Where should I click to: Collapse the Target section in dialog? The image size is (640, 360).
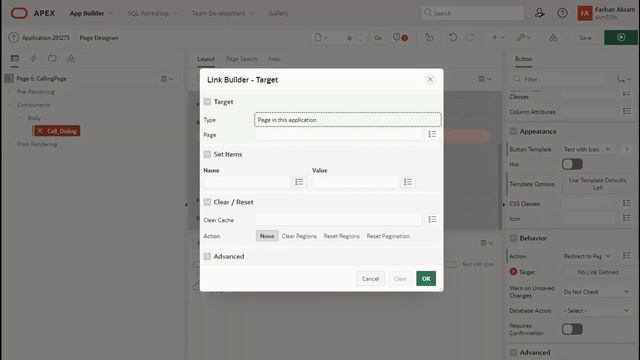pyautogui.click(x=207, y=102)
